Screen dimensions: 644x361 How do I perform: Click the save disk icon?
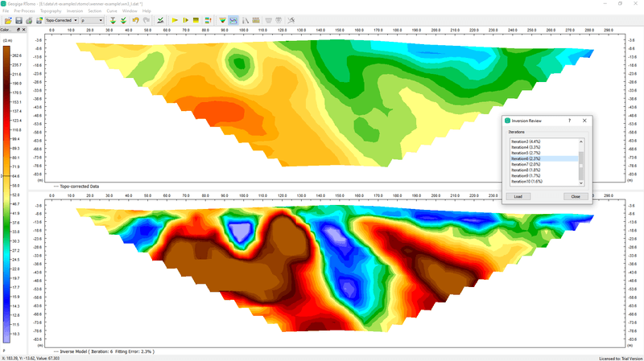click(19, 19)
